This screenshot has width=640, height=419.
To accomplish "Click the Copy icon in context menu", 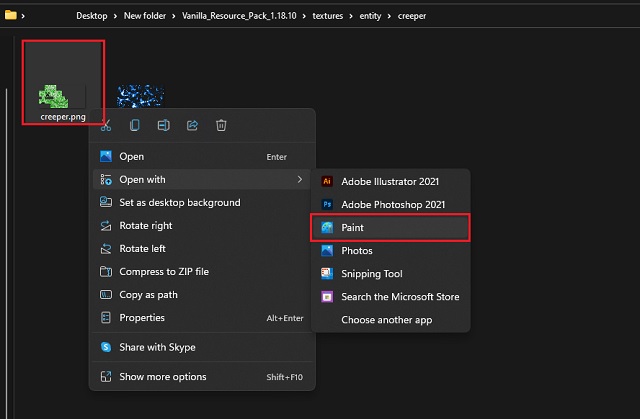I will 134,125.
